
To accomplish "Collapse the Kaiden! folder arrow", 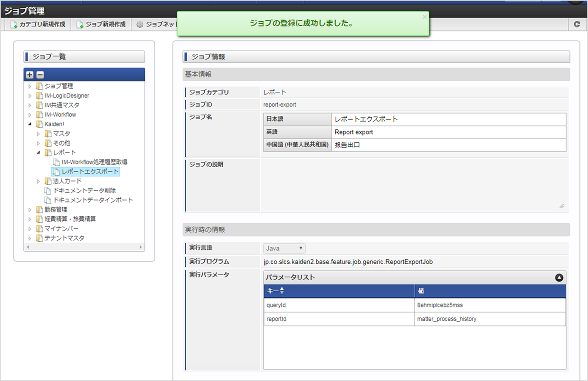I will (30, 124).
